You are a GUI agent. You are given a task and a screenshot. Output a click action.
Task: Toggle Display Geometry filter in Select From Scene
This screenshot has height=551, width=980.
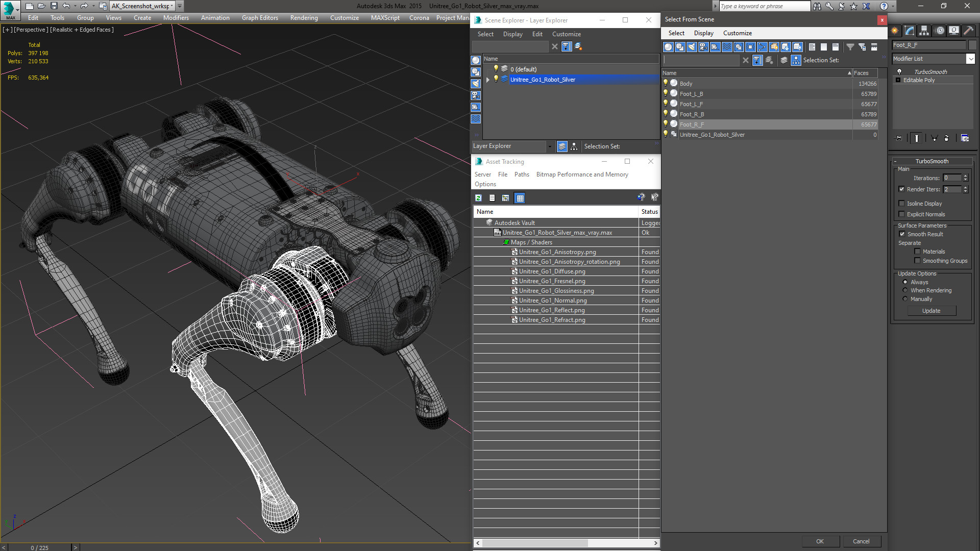[x=668, y=47]
